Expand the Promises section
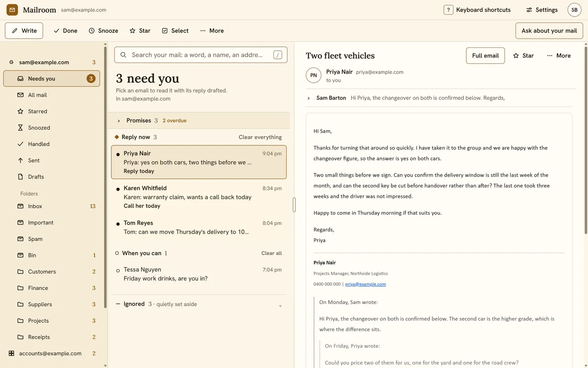 coord(198,121)
